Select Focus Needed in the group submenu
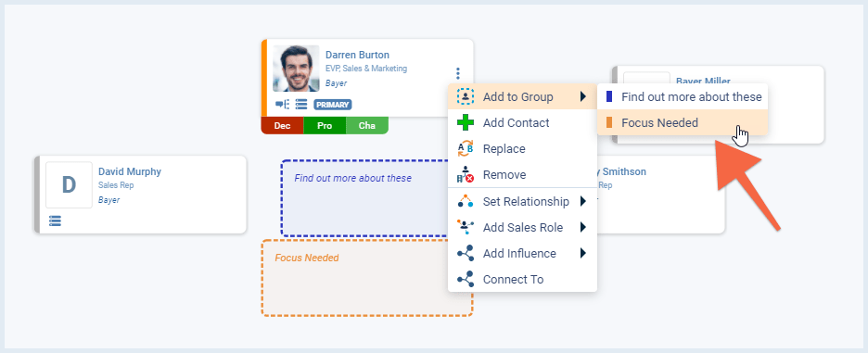This screenshot has height=353, width=868. click(683, 123)
